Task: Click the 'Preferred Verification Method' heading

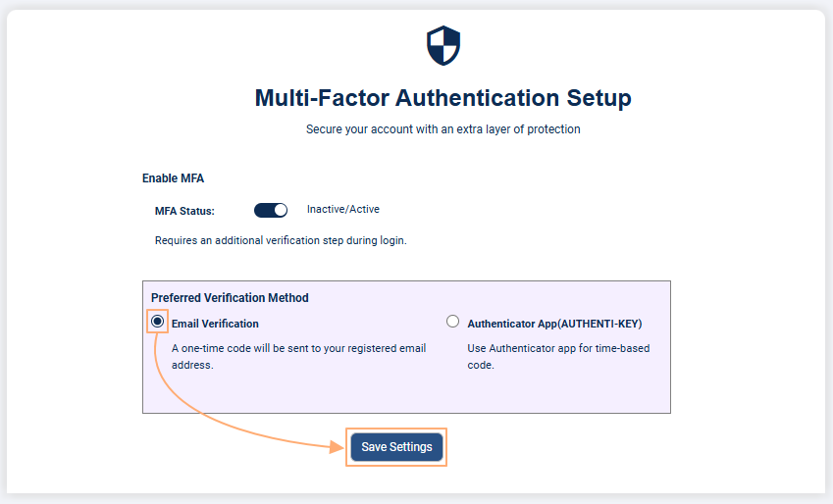Action: point(230,298)
